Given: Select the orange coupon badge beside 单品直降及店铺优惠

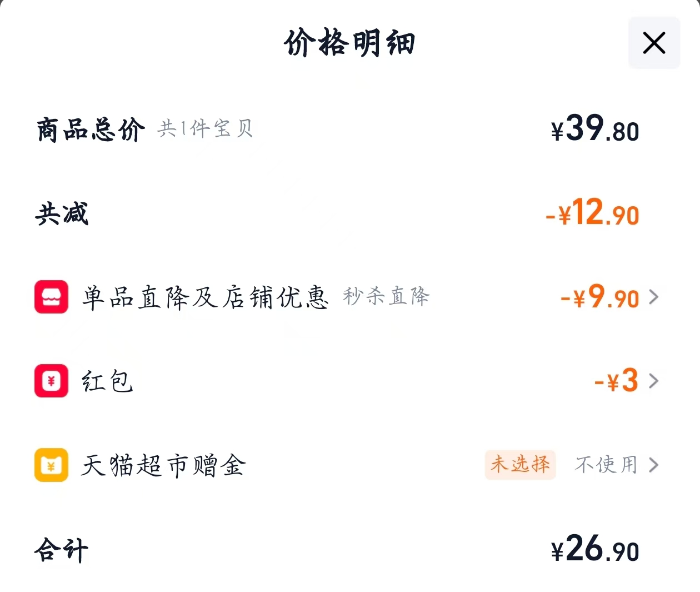Looking at the screenshot, I should coord(51,297).
